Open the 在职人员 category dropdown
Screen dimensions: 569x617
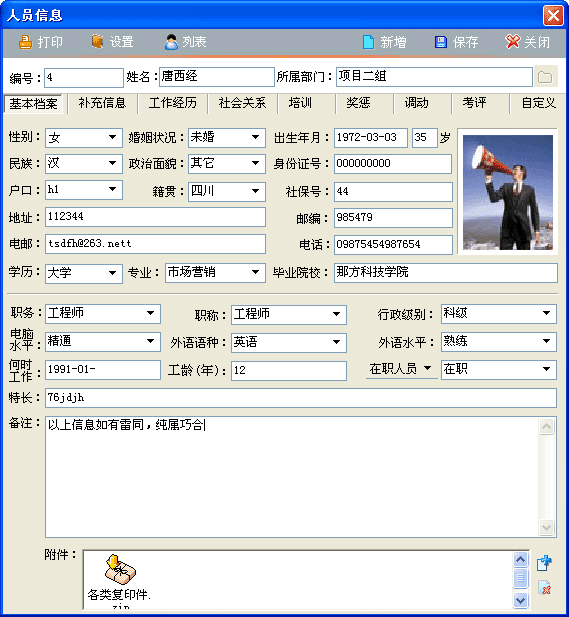point(401,369)
